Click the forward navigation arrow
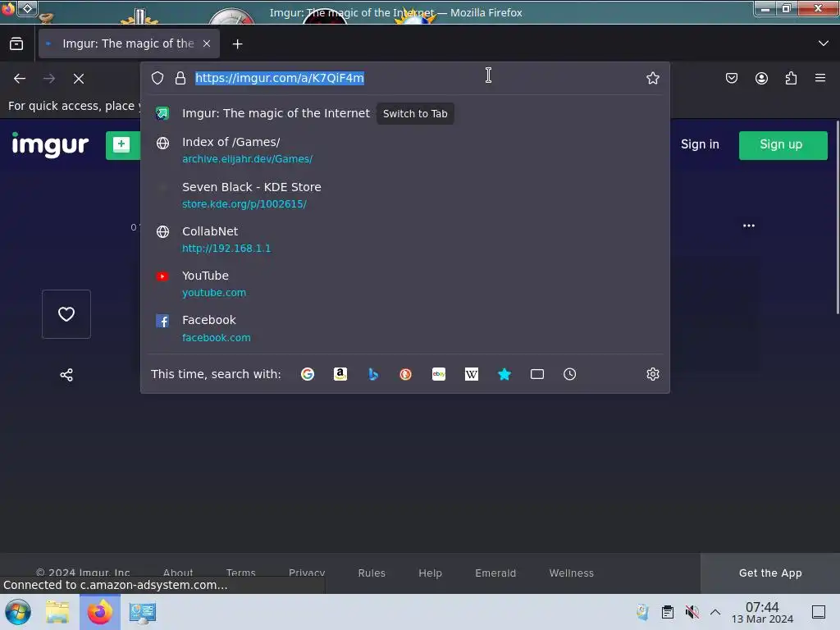 49,79
